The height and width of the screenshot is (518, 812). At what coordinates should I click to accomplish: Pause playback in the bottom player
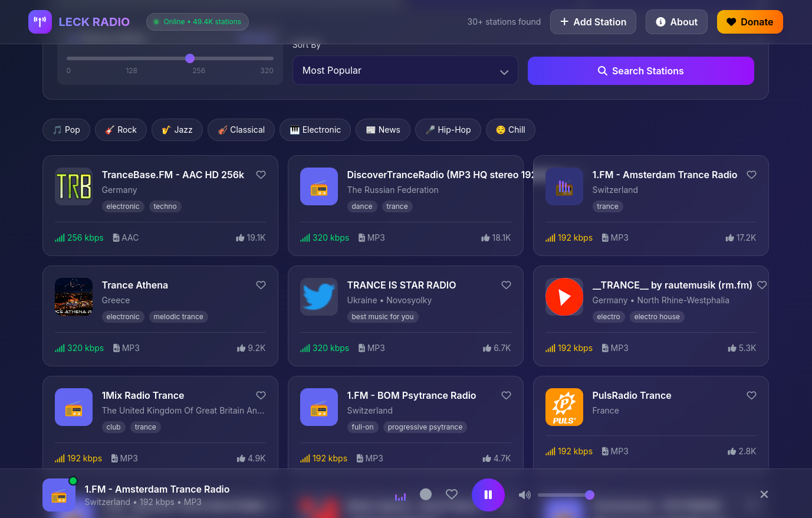click(x=488, y=494)
